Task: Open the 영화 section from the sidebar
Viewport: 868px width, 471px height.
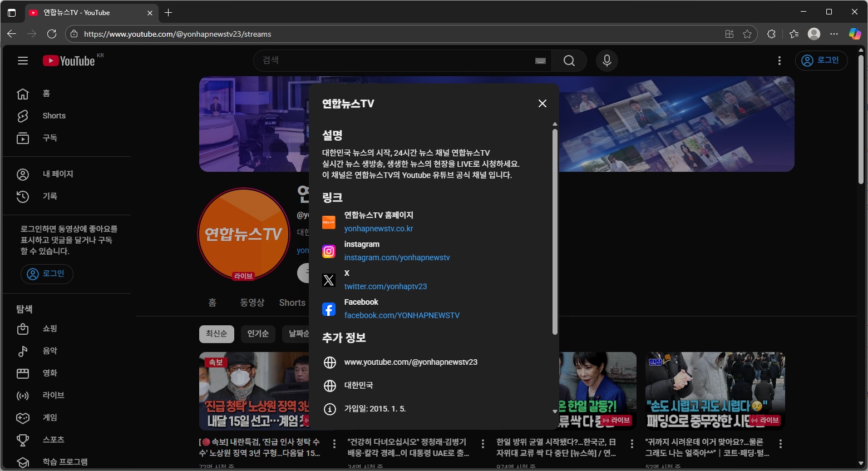Action: (x=50, y=373)
